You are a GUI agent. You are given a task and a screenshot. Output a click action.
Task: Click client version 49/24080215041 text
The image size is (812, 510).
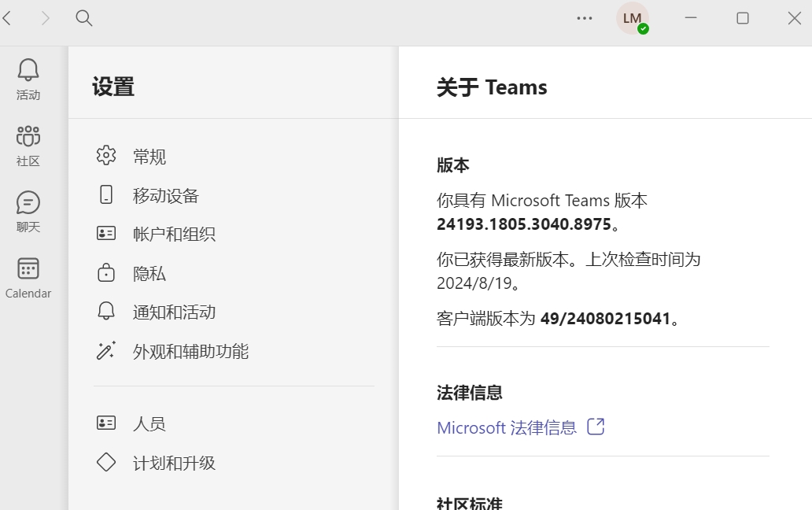[x=605, y=319]
